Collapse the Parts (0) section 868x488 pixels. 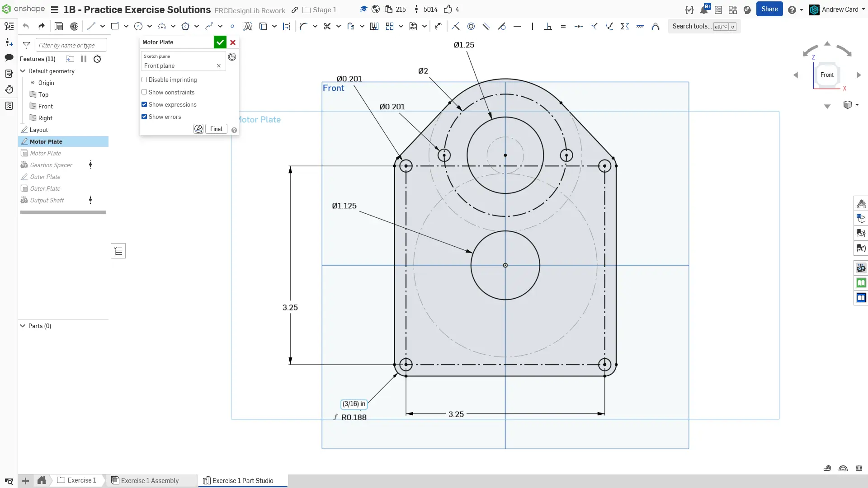pos(23,326)
